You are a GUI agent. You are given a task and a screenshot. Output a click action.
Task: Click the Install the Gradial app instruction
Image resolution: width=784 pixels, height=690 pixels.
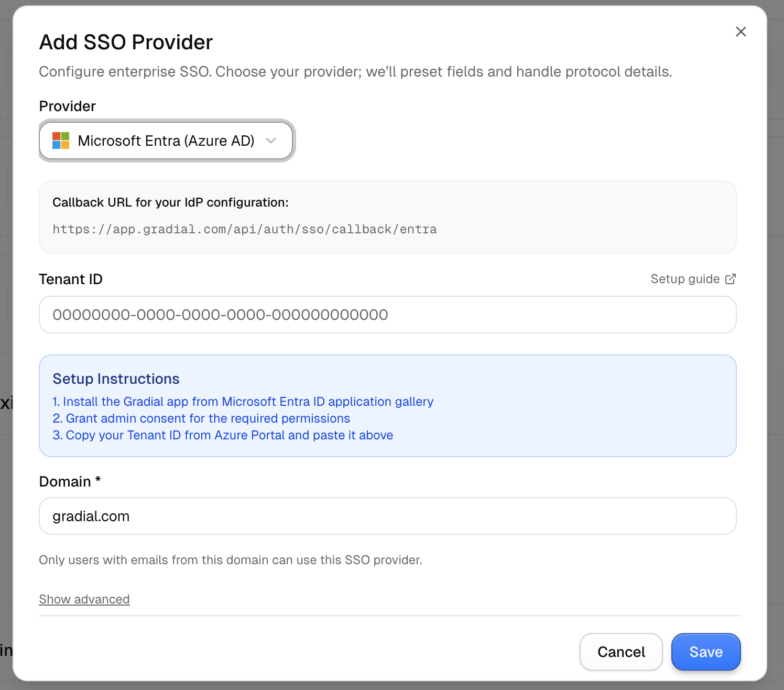(243, 402)
